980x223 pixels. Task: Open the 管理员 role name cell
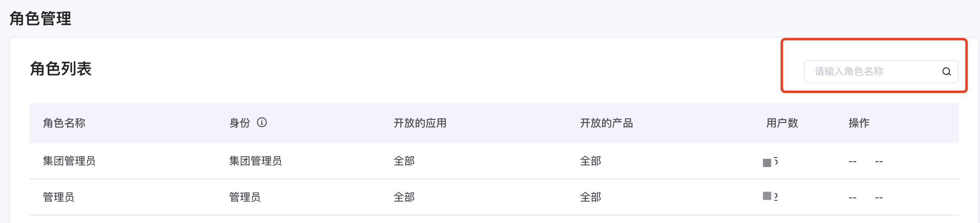[59, 197]
